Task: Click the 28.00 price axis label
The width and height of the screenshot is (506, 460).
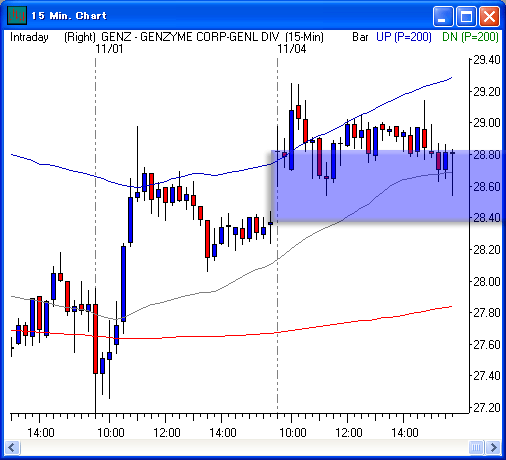Action: pos(487,281)
